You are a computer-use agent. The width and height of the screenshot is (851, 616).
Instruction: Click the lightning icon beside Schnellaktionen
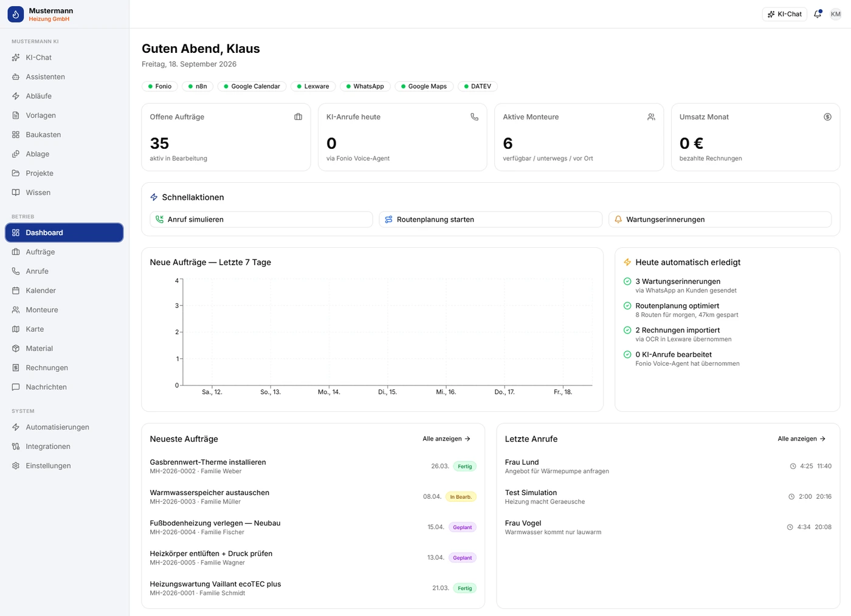[x=154, y=197]
